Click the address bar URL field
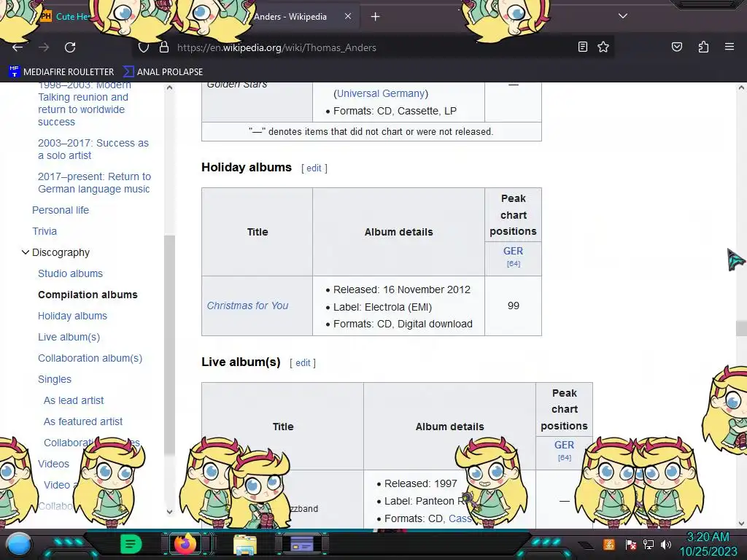Screen dimensions: 747x560 (x=371, y=47)
